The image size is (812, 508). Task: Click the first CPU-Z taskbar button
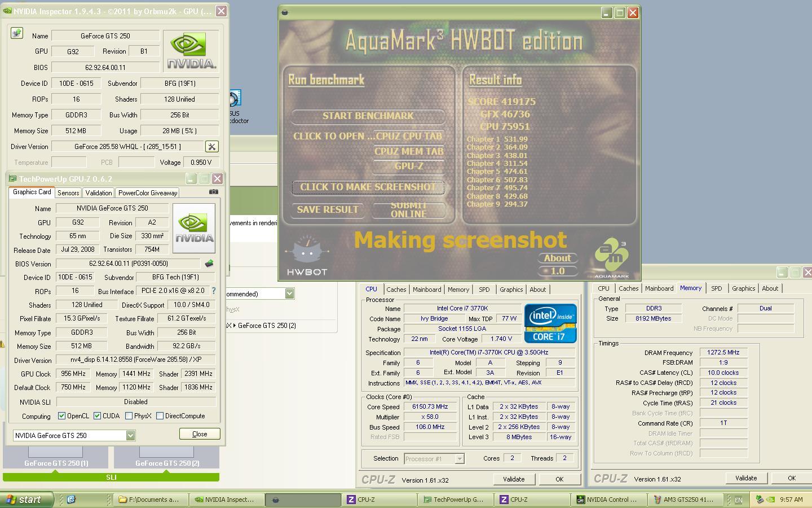(378, 500)
